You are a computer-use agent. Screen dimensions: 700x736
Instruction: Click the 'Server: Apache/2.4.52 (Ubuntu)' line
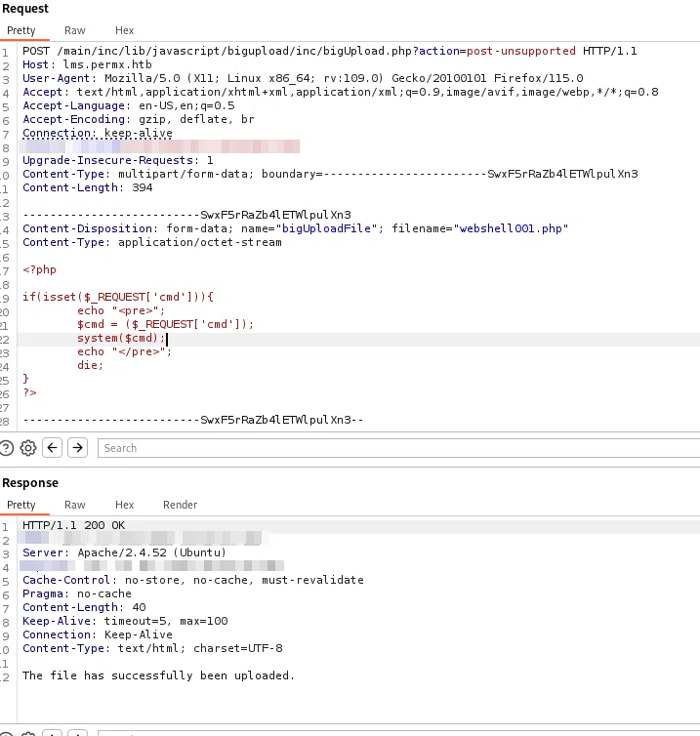(x=124, y=552)
